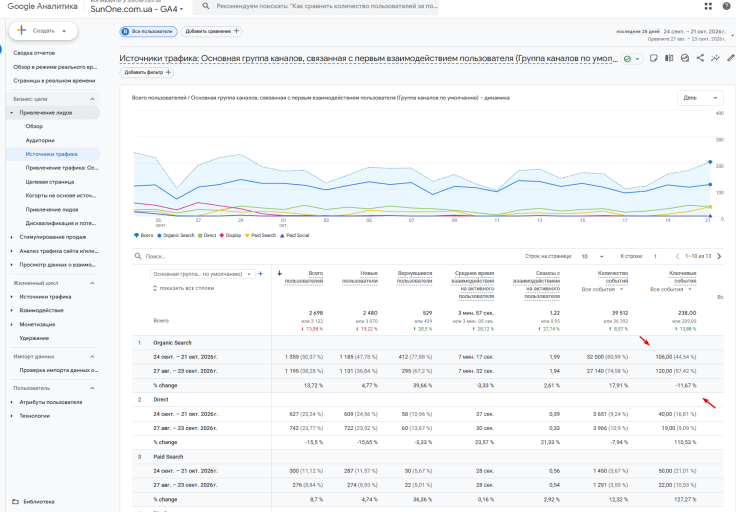Open the help question mark icon
Screen dimensions: 736x512
(726, 6)
